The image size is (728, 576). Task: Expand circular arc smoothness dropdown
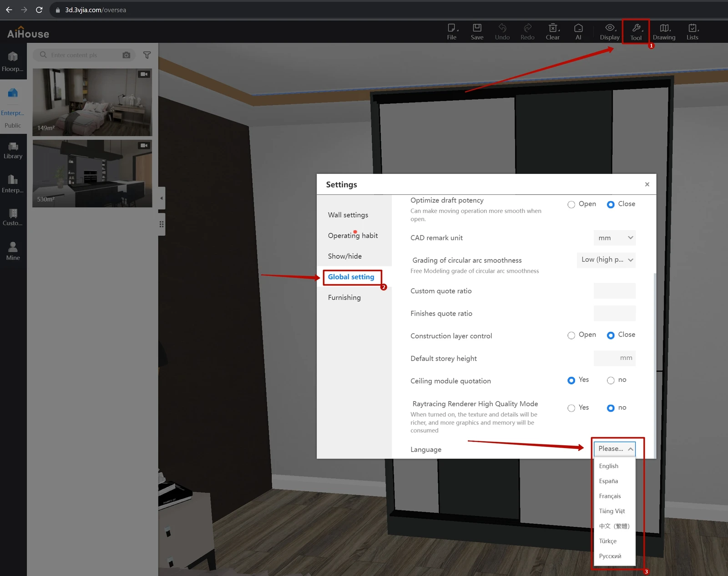[x=606, y=260]
